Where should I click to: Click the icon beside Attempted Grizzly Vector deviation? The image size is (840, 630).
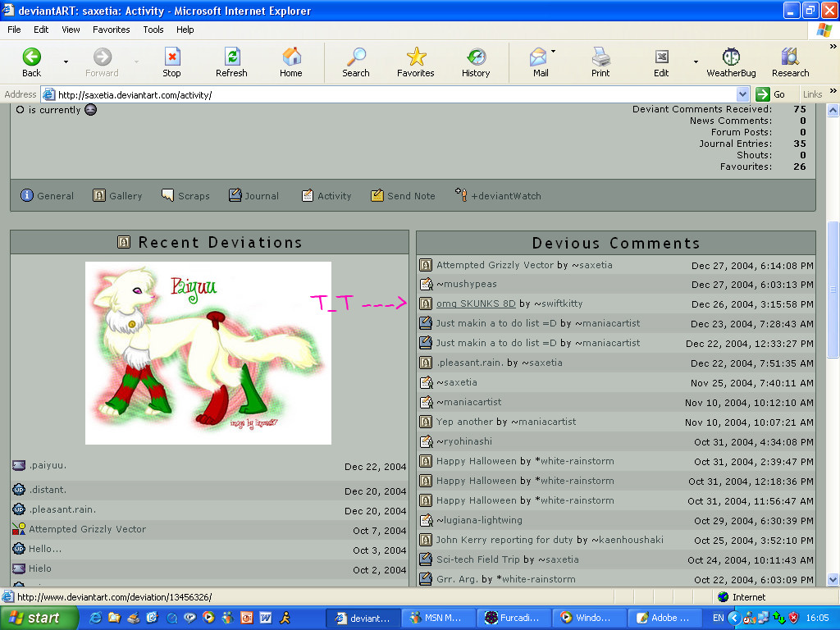(19, 529)
